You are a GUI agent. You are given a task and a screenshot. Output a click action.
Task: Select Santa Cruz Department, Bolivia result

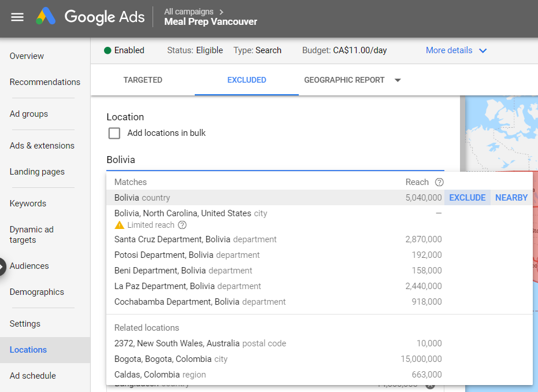pyautogui.click(x=195, y=239)
